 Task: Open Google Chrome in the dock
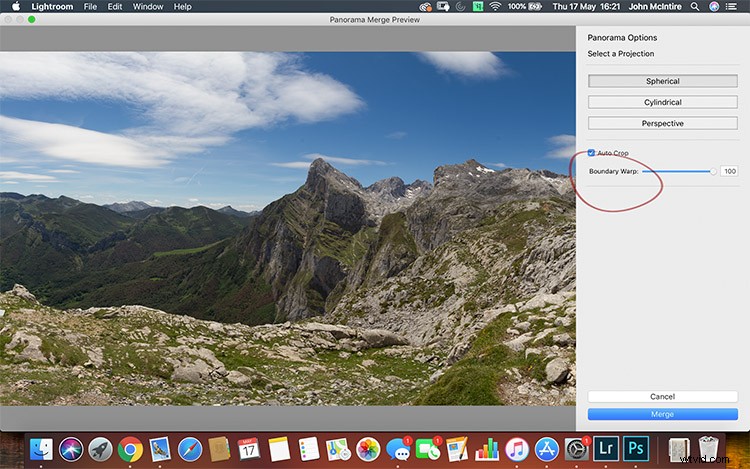point(129,449)
